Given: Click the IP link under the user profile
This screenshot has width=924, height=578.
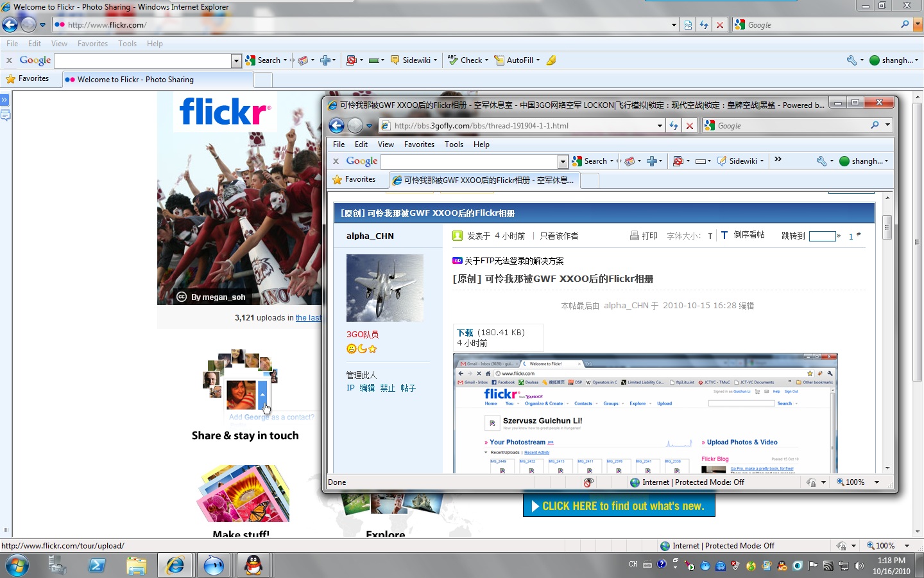Looking at the screenshot, I should click(350, 388).
